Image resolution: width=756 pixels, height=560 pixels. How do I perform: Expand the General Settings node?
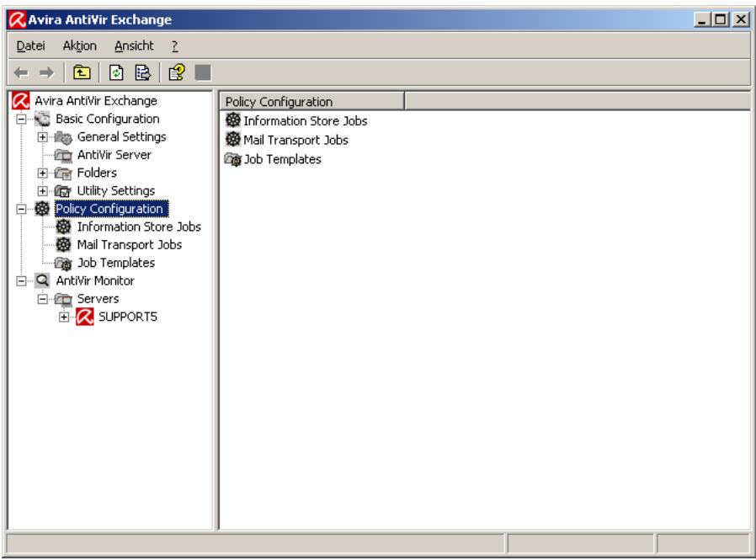(42, 137)
